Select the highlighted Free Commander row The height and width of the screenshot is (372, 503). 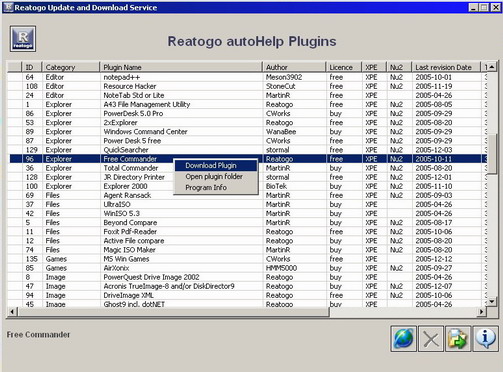pos(247,159)
